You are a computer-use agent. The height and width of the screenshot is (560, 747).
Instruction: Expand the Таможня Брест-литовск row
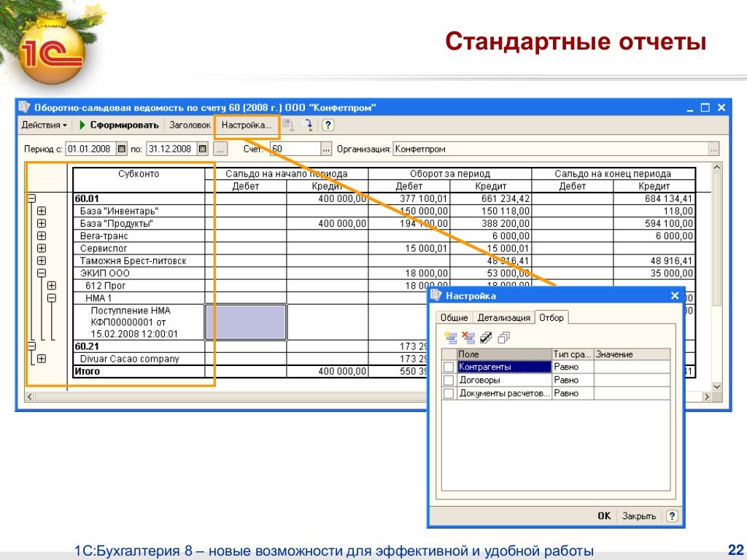[42, 260]
